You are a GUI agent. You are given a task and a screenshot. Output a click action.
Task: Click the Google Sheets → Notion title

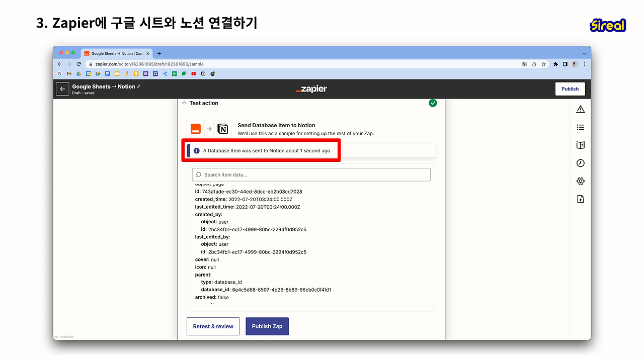click(x=104, y=86)
